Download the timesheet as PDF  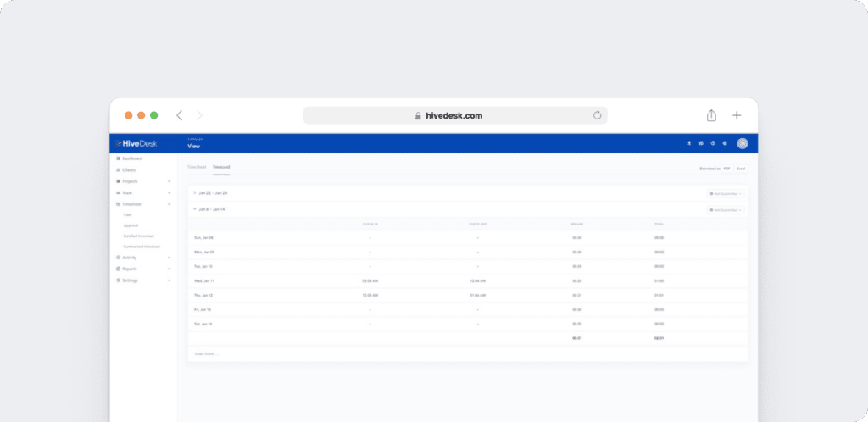tap(726, 169)
